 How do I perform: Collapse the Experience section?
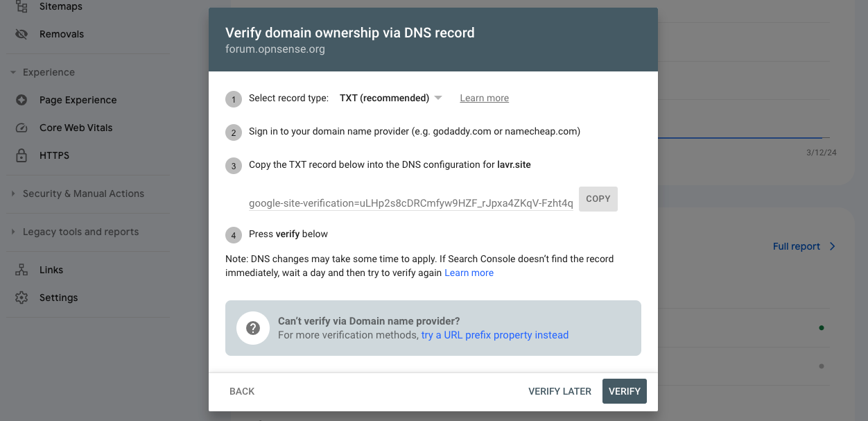coord(13,72)
